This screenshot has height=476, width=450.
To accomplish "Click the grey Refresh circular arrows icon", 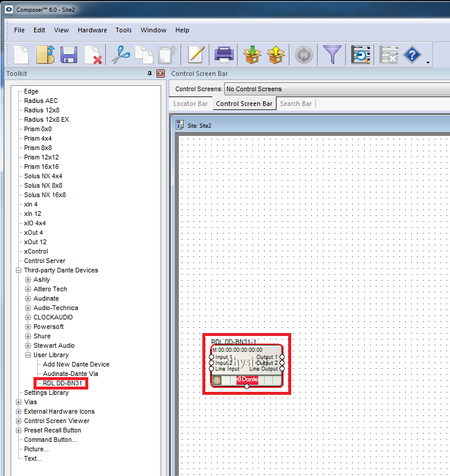I will pyautogui.click(x=304, y=55).
